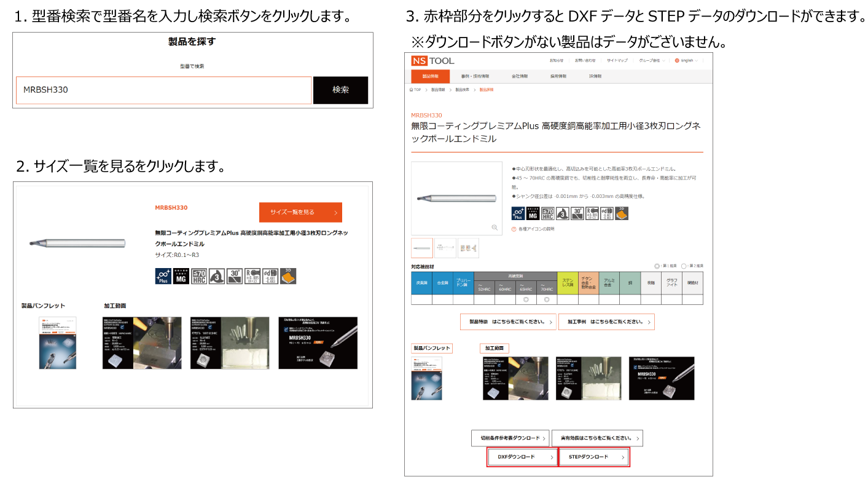Click the magnifier zoom icon on product image

point(495,227)
